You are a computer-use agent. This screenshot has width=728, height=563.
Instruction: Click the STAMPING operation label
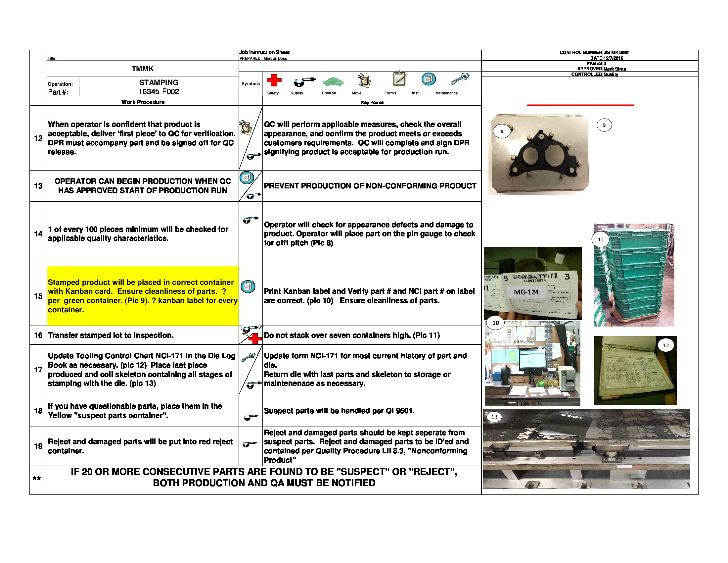coord(159,82)
